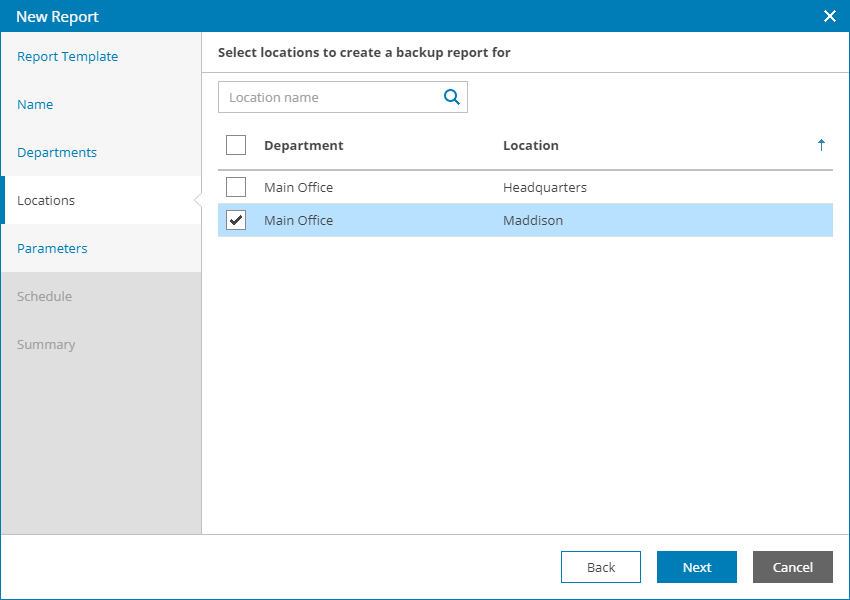Image resolution: width=850 pixels, height=600 pixels.
Task: Toggle the select-all locations checkbox
Action: pos(236,145)
